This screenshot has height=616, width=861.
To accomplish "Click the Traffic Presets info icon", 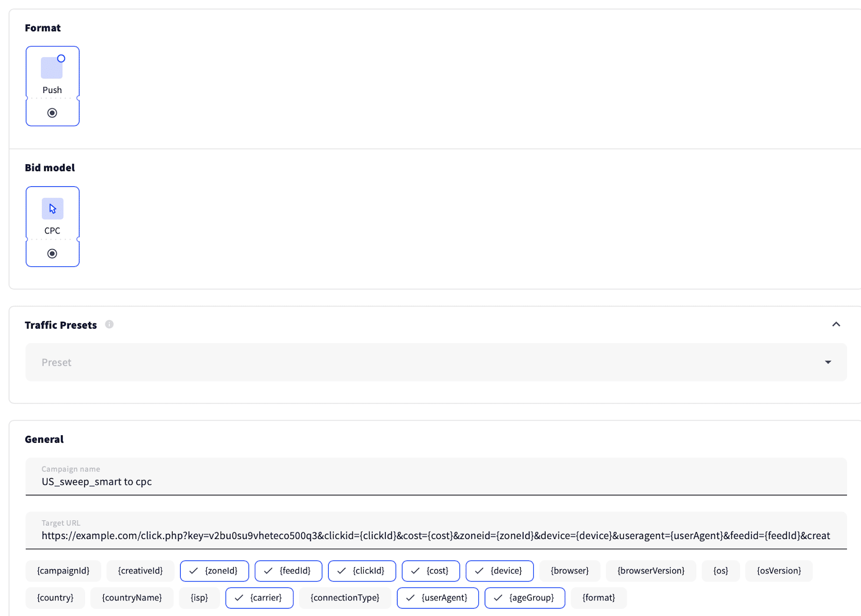I will click(x=109, y=324).
